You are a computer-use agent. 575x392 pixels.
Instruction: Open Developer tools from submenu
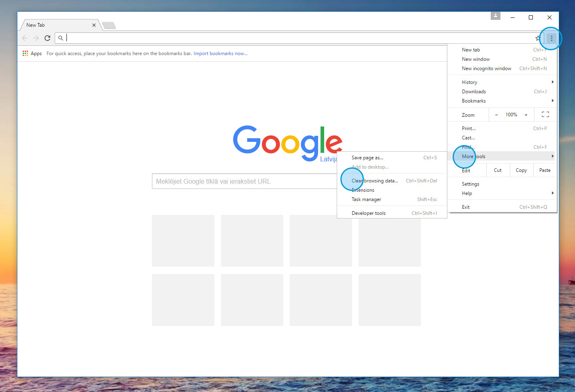[x=368, y=213]
